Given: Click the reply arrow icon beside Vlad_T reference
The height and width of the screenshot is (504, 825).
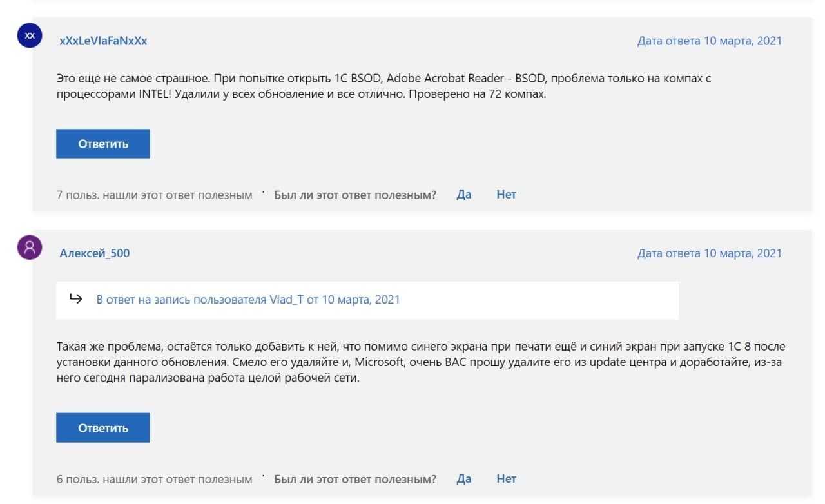Looking at the screenshot, I should click(x=76, y=299).
